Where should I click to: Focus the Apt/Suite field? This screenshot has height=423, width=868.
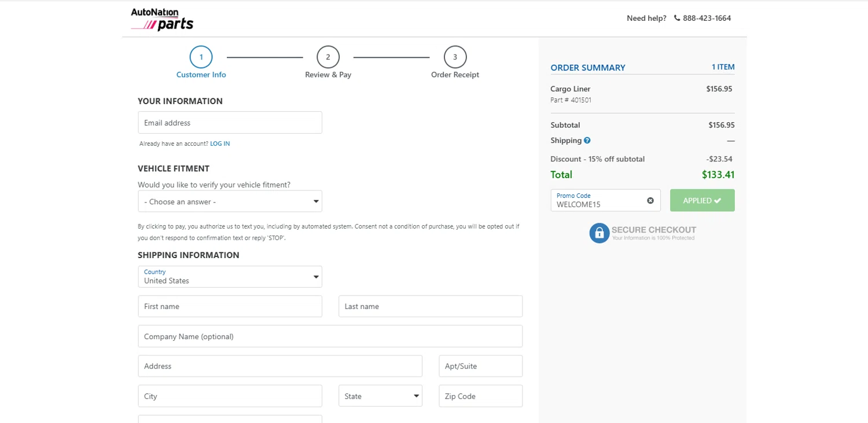pyautogui.click(x=480, y=366)
